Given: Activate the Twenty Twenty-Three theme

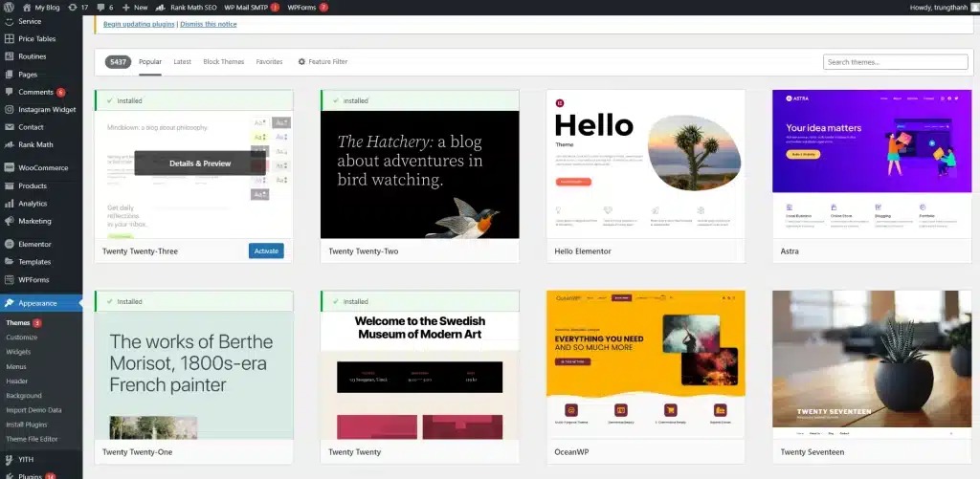Looking at the screenshot, I should pos(266,250).
